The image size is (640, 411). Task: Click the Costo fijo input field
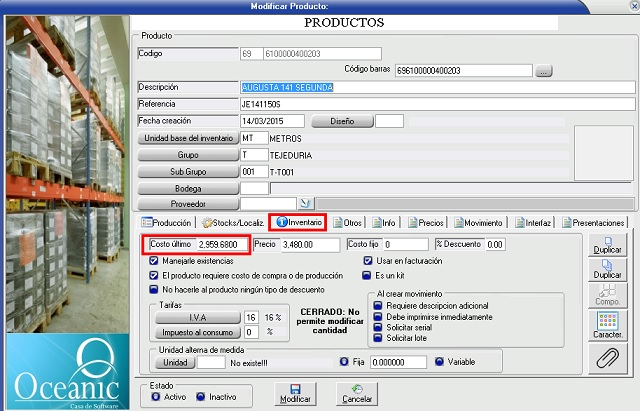click(x=407, y=244)
